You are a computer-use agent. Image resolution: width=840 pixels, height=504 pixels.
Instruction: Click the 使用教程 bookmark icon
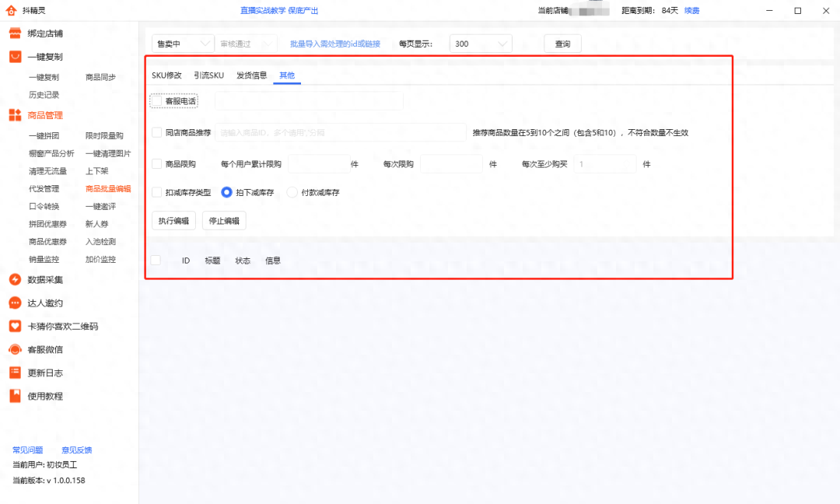[15, 396]
